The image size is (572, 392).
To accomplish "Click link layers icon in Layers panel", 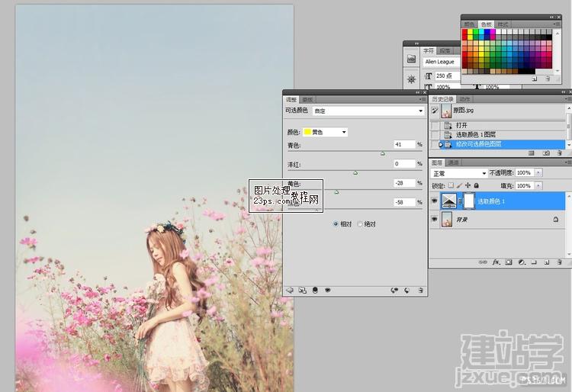I will click(x=483, y=262).
